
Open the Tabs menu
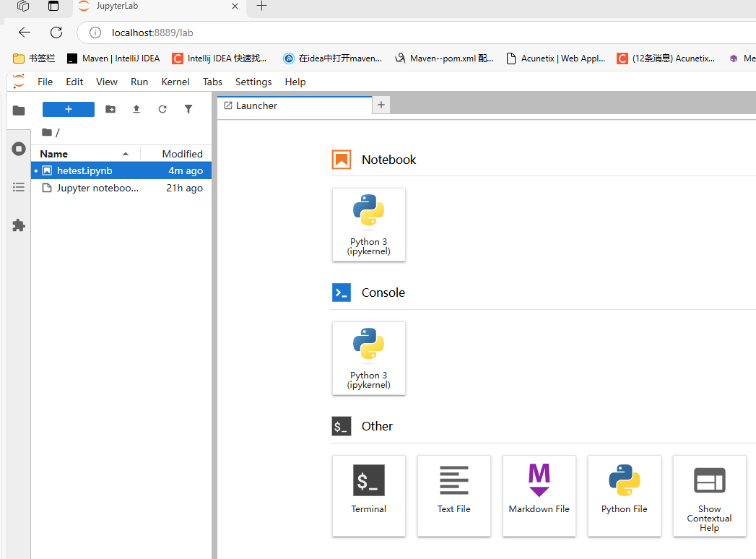(212, 82)
